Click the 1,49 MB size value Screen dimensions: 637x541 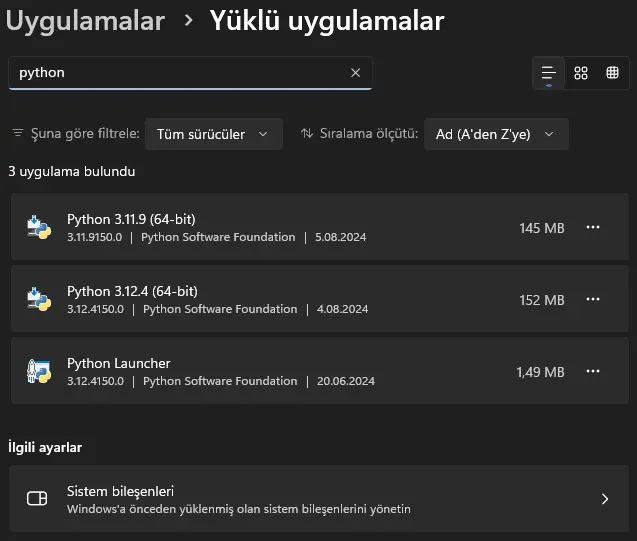(540, 372)
